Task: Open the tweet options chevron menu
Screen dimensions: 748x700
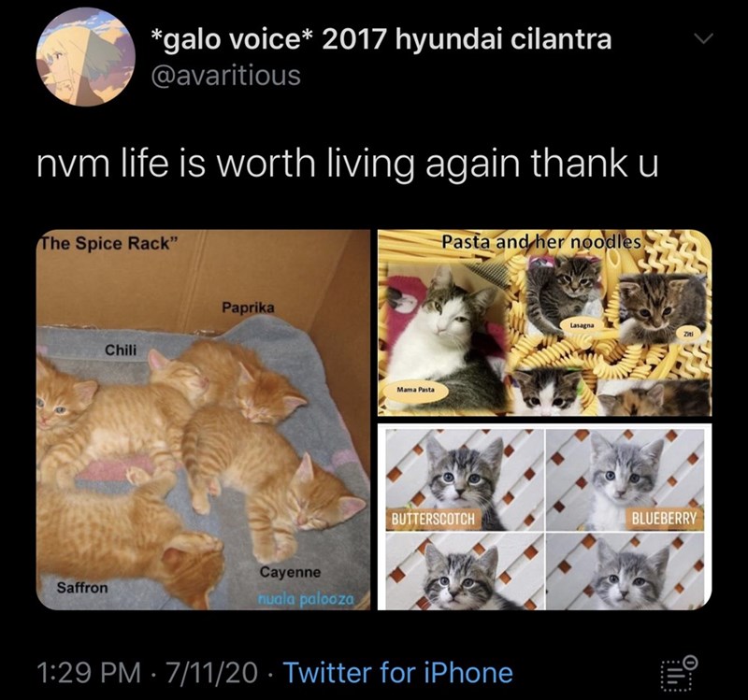Action: tap(703, 38)
